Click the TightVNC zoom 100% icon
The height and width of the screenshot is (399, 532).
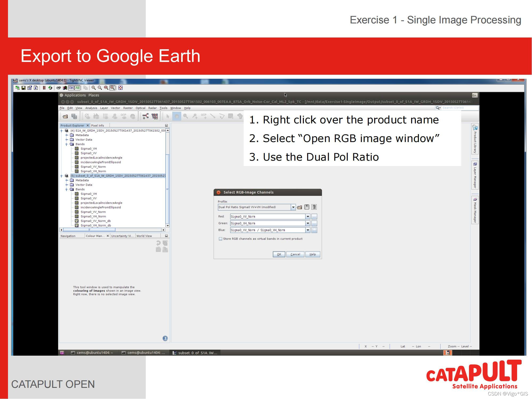(x=106, y=88)
